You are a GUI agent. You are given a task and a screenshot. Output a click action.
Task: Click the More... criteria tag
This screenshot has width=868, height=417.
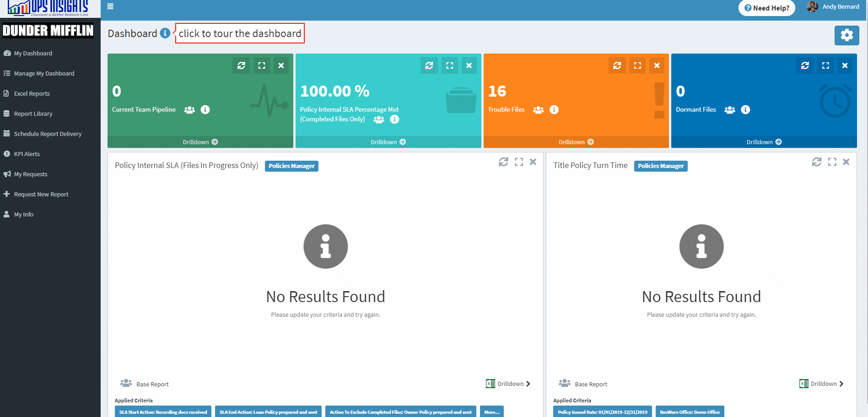coord(491,412)
